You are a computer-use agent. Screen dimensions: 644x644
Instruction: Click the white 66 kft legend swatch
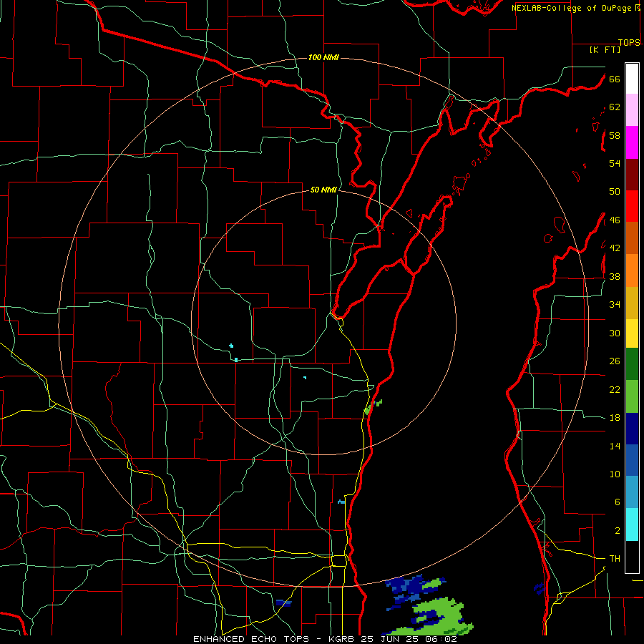[x=632, y=79]
